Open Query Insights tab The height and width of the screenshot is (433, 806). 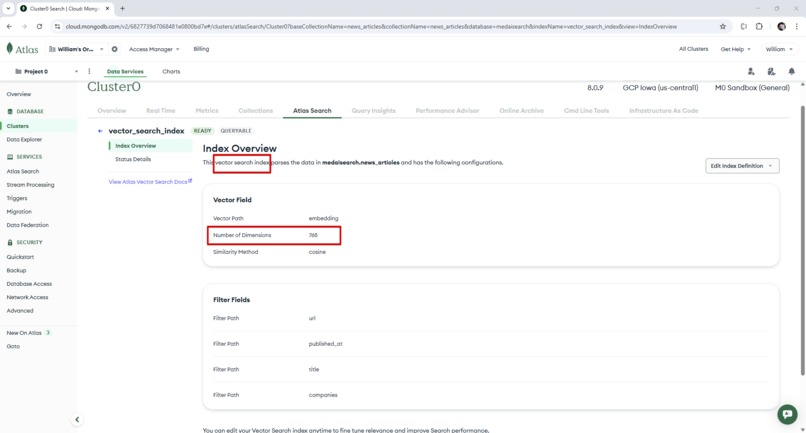click(374, 111)
